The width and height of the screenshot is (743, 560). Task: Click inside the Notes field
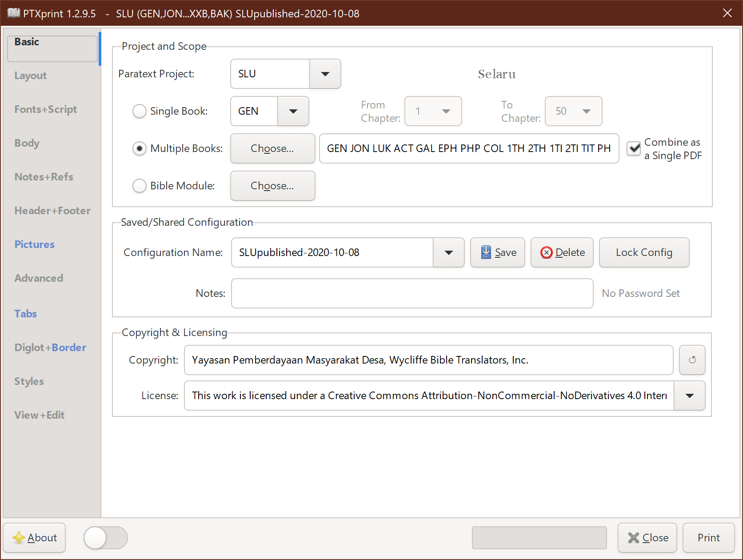[412, 293]
